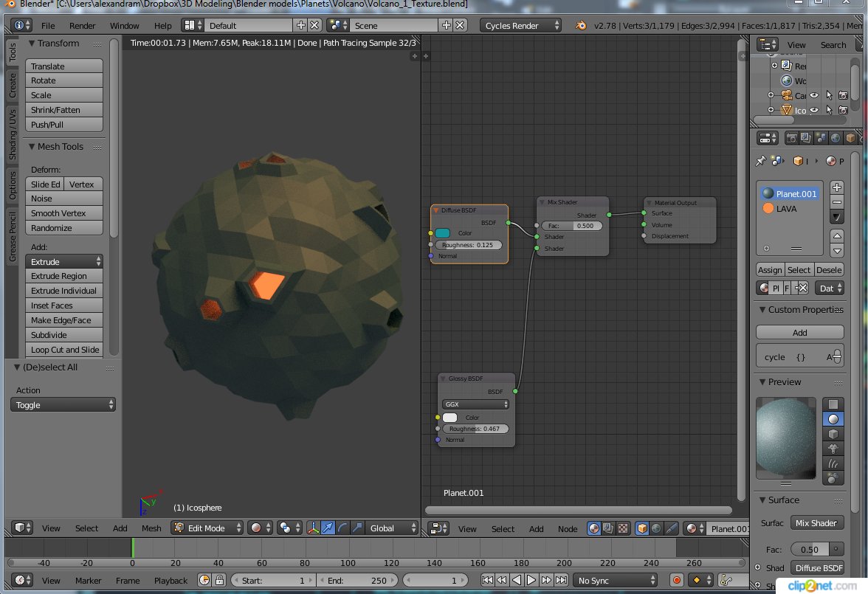Select the rotate manipulator arc icon

coord(342,528)
